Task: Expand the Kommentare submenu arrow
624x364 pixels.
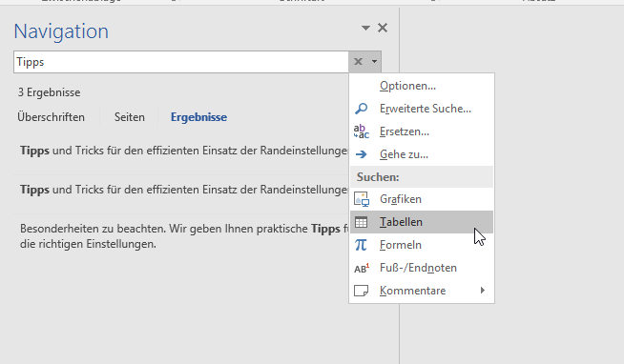Action: (x=483, y=290)
